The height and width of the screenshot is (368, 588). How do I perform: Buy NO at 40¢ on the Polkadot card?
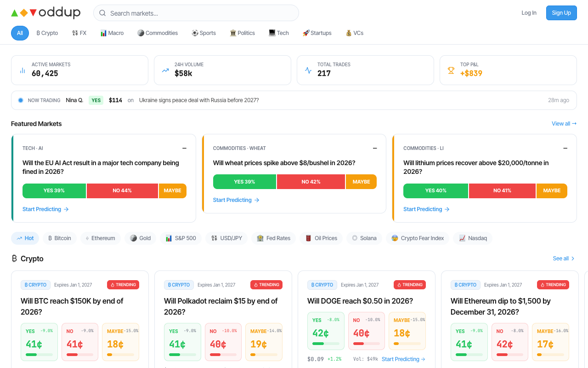coord(223,342)
